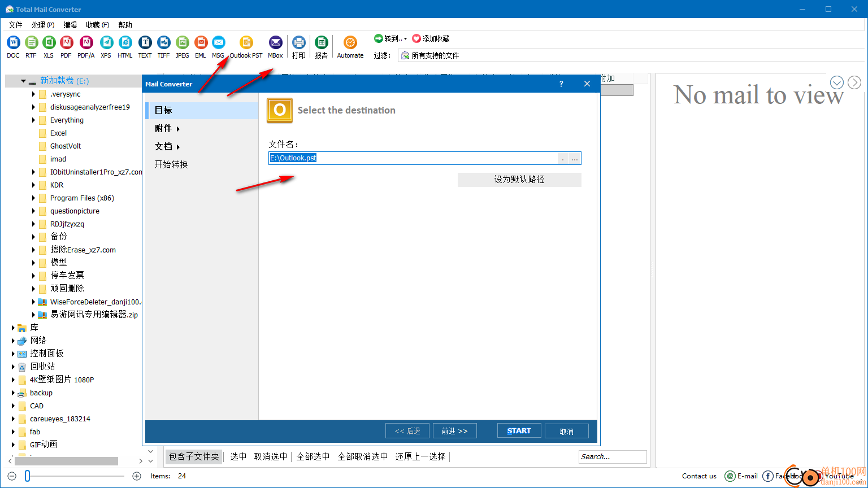
Task: Select the 控制面板 tree item
Action: point(47,354)
